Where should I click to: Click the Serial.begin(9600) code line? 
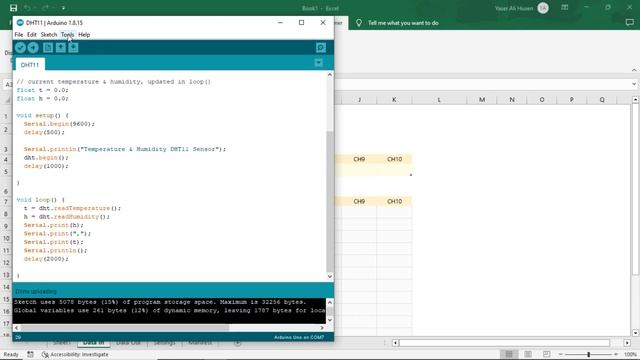59,124
